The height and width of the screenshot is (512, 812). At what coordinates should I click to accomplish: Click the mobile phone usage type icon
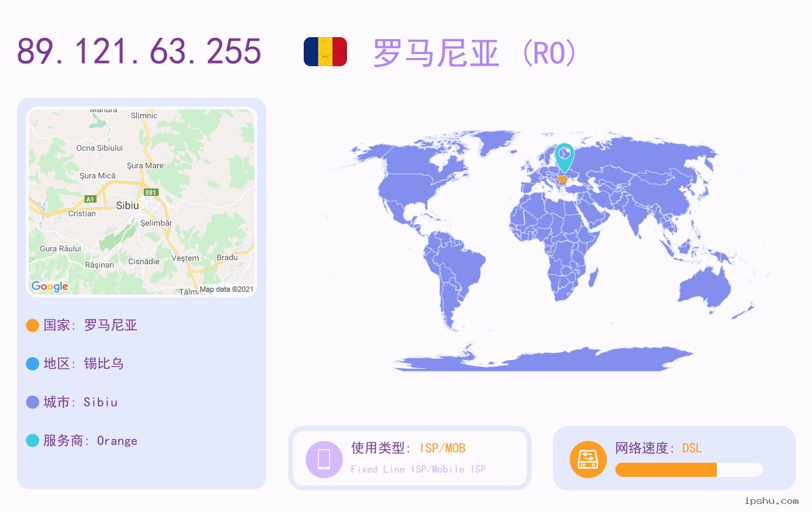[x=324, y=459]
